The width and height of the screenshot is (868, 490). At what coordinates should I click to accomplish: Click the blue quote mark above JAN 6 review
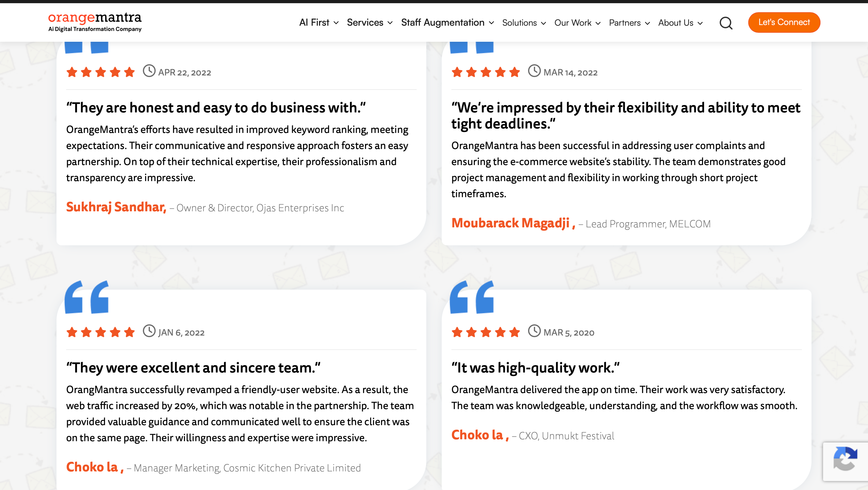(87, 297)
